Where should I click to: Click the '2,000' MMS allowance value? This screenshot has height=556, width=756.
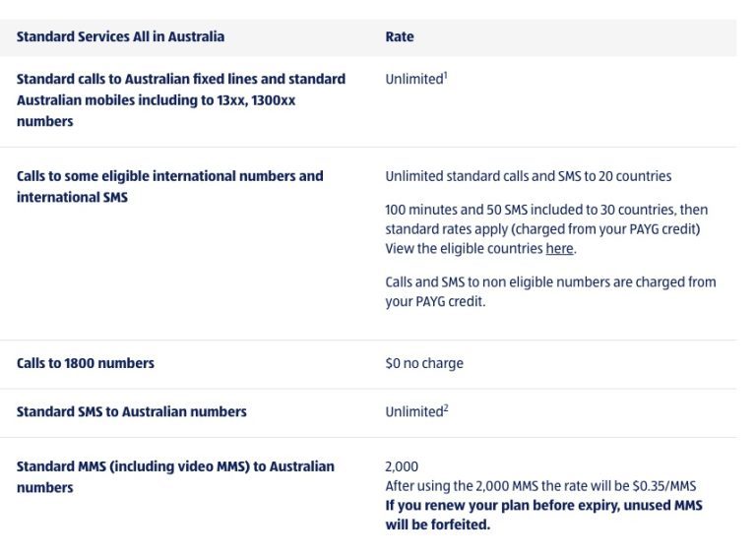(402, 466)
